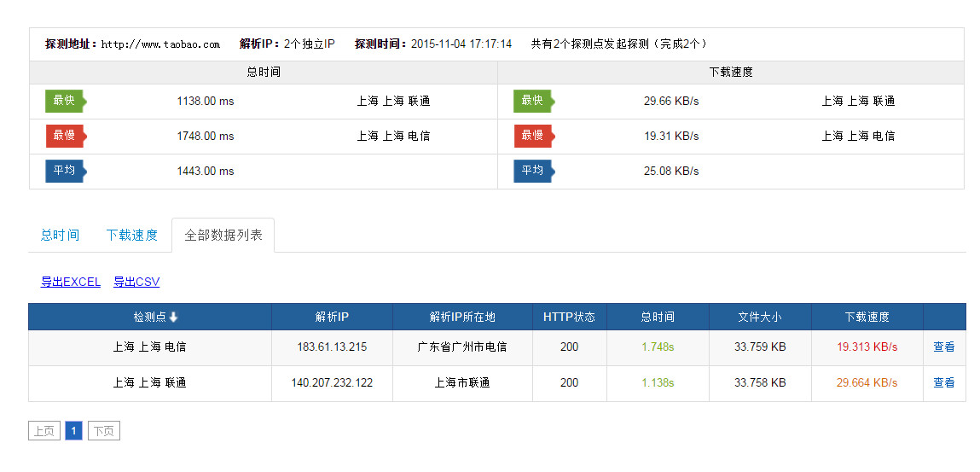Screen dimensions: 980x472
Task: Click the sort arrow in 检测点 header
Action: (174, 318)
